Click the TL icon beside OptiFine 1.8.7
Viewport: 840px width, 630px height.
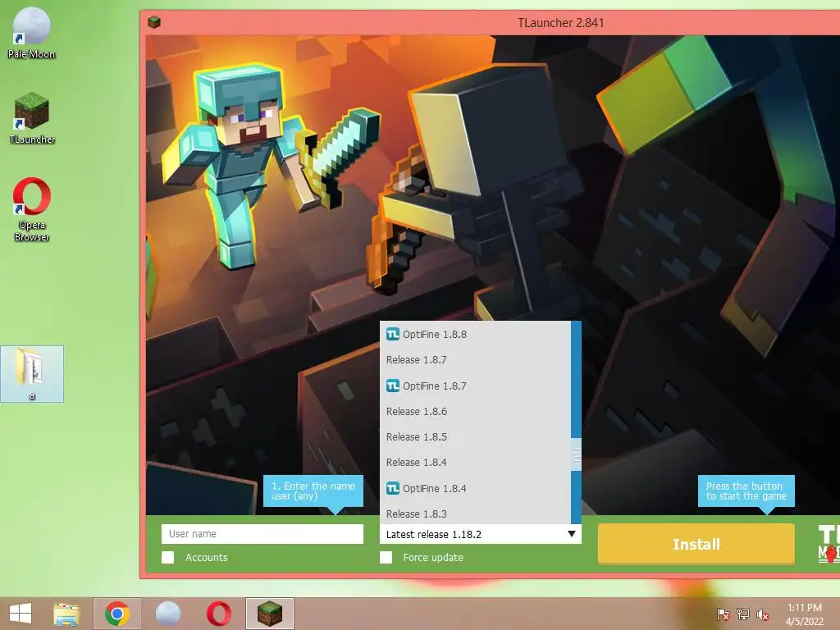tap(393, 386)
